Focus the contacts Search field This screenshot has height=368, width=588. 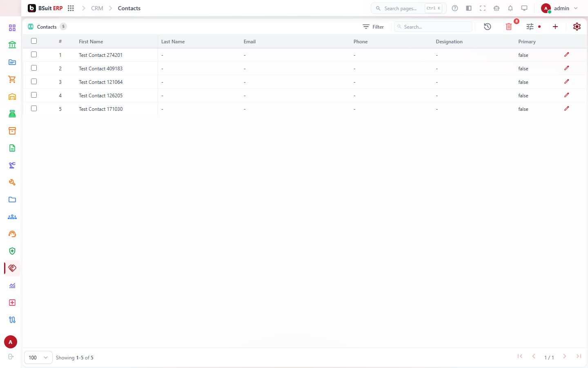point(433,27)
